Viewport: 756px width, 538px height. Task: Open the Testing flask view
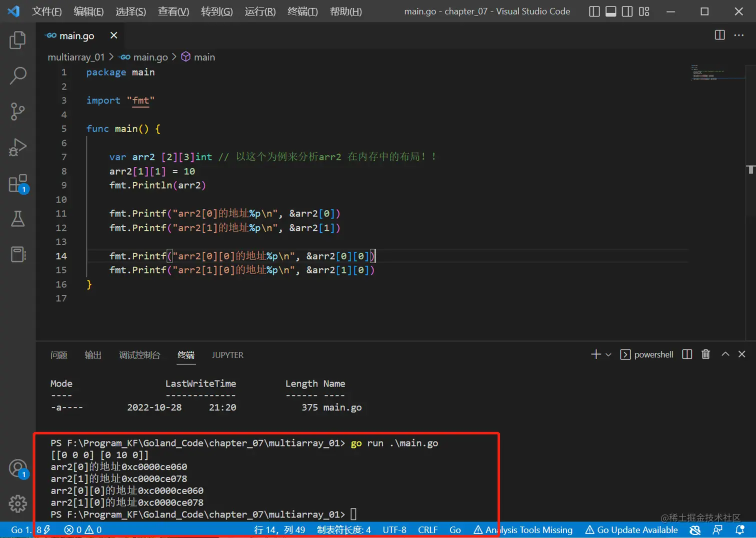pyautogui.click(x=17, y=218)
